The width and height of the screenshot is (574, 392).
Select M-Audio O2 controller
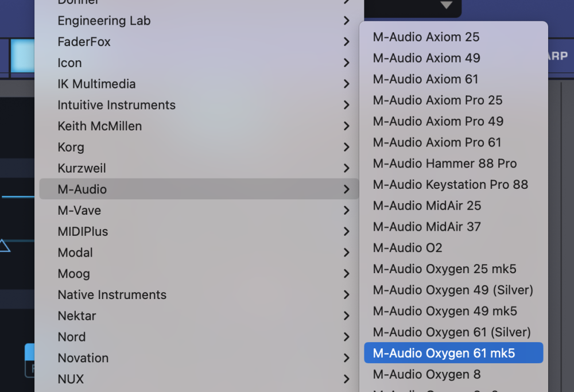pos(407,248)
